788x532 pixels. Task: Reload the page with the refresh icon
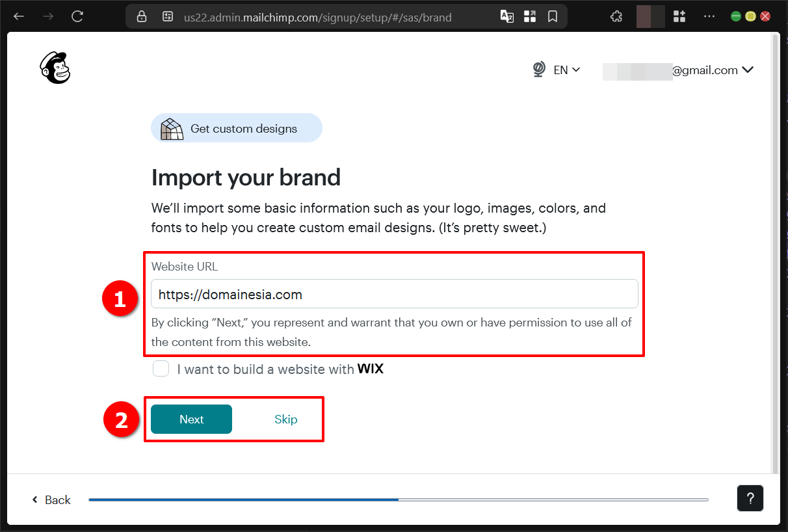coord(77,16)
